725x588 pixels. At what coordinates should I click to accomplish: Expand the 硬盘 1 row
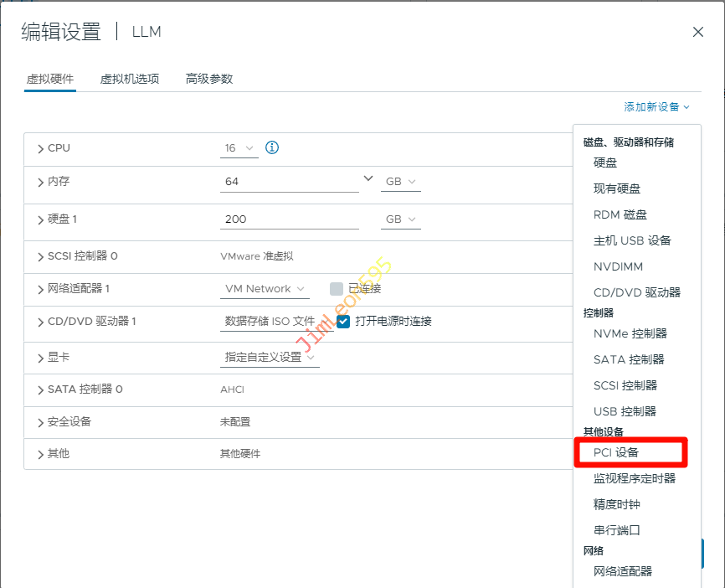tap(41, 220)
